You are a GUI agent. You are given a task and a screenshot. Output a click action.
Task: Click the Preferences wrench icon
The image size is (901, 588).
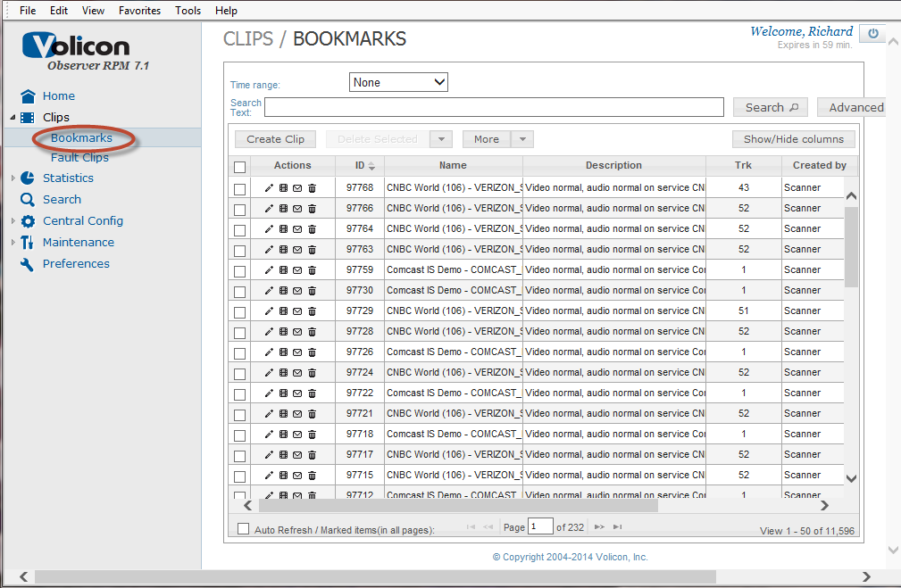(28, 264)
